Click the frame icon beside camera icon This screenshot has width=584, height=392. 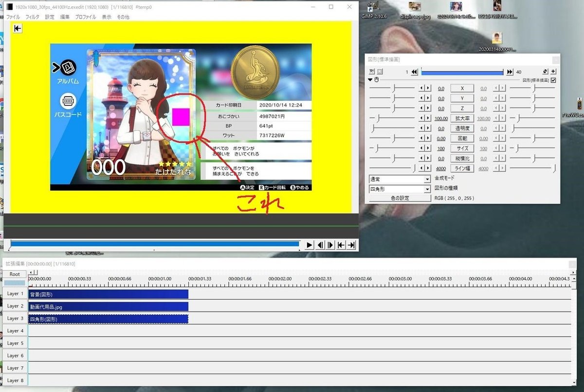click(380, 71)
